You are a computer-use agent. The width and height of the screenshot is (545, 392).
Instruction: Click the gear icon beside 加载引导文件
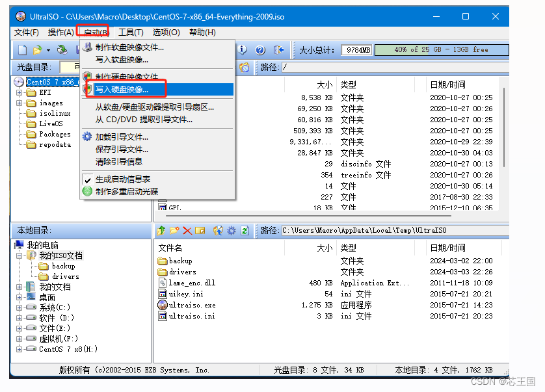click(x=87, y=137)
